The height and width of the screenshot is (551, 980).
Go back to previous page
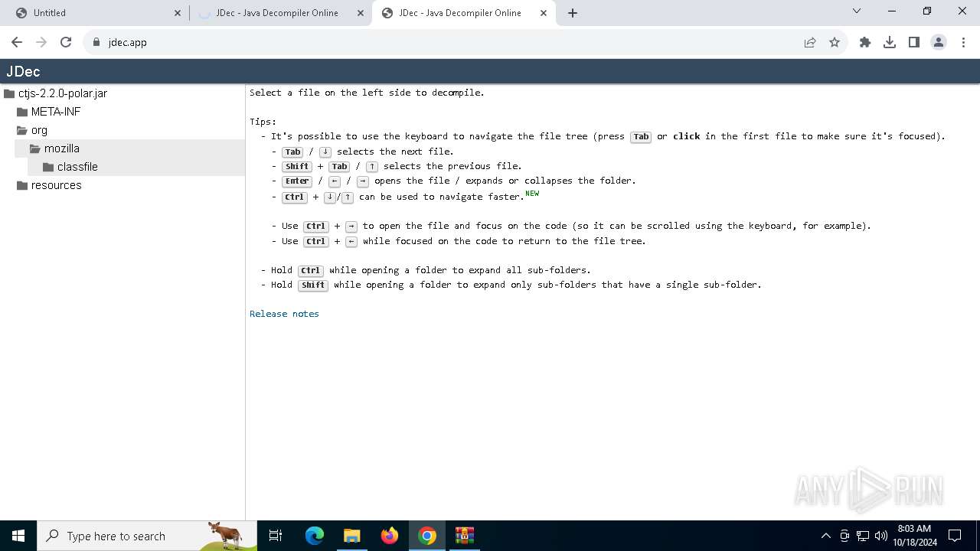click(x=17, y=42)
